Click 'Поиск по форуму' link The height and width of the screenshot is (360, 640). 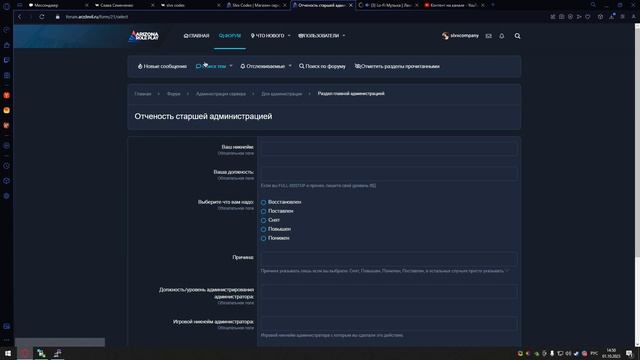click(322, 66)
